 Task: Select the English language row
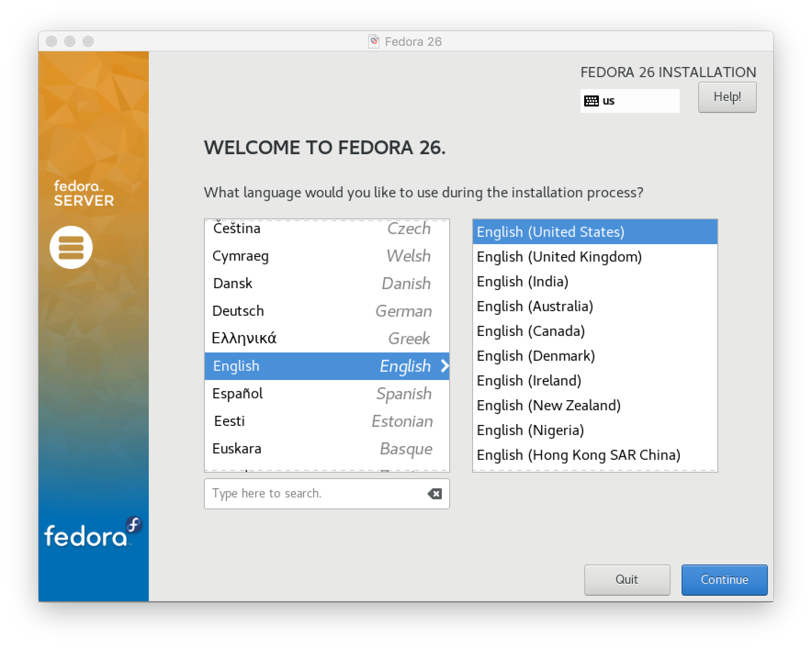pyautogui.click(x=327, y=366)
